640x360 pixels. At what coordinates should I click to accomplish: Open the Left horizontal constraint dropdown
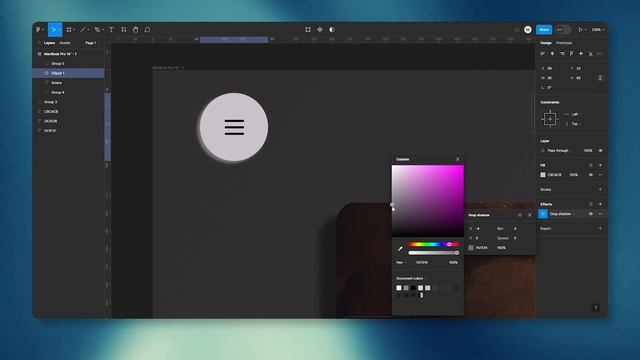click(576, 114)
